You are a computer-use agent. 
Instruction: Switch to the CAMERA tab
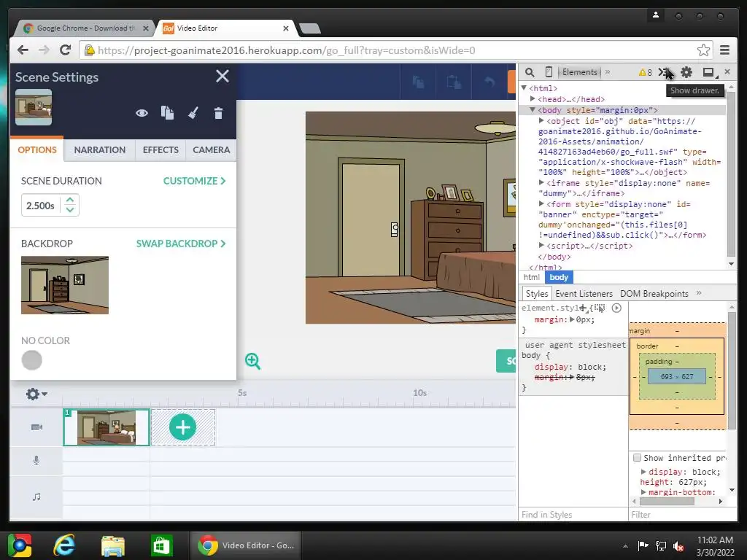tap(211, 150)
